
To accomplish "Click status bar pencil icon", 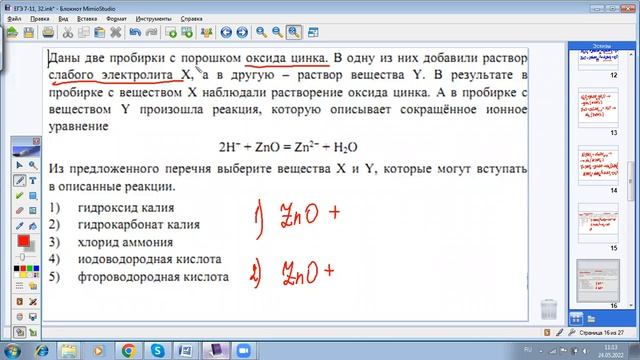I will pos(560,332).
